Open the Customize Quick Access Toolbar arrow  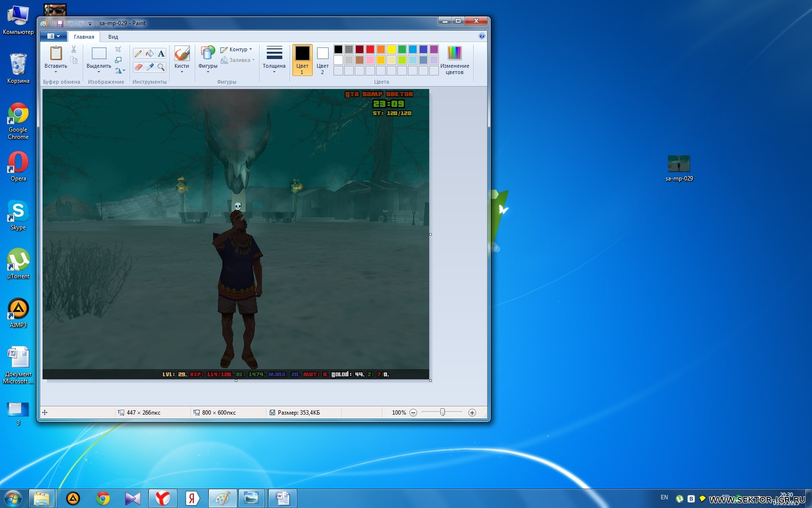coord(90,24)
